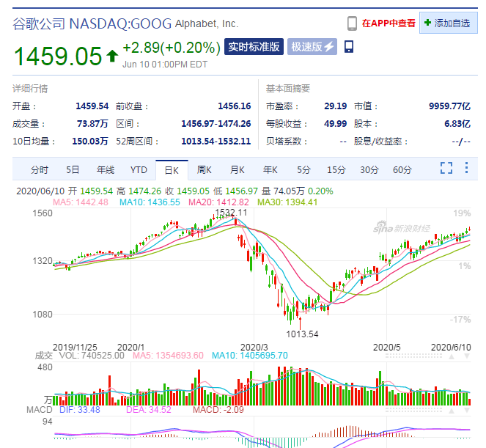Select the 5日 chart tab
The image size is (486, 448).
coord(73,170)
